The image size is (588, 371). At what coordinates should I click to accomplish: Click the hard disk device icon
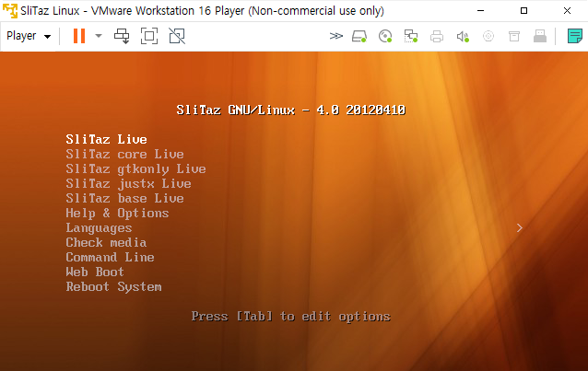[359, 36]
